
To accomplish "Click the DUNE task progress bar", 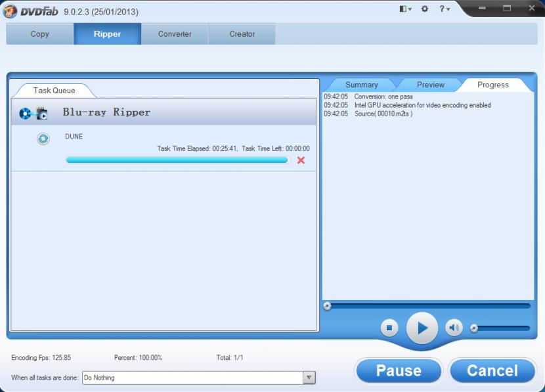I will coord(177,160).
